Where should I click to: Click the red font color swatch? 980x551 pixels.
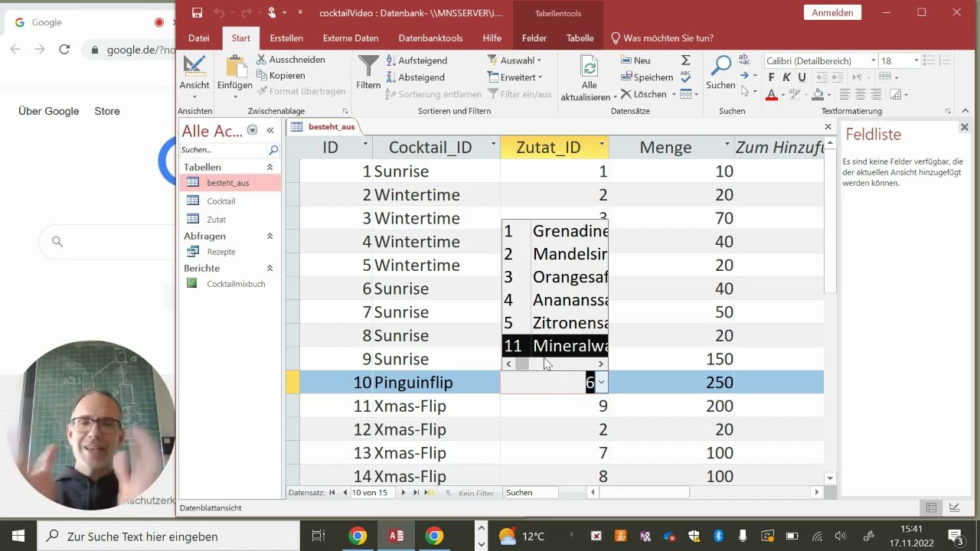[x=772, y=95]
